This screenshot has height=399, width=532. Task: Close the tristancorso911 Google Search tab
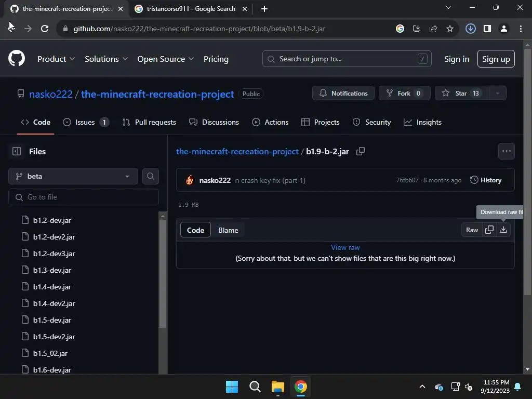245,9
